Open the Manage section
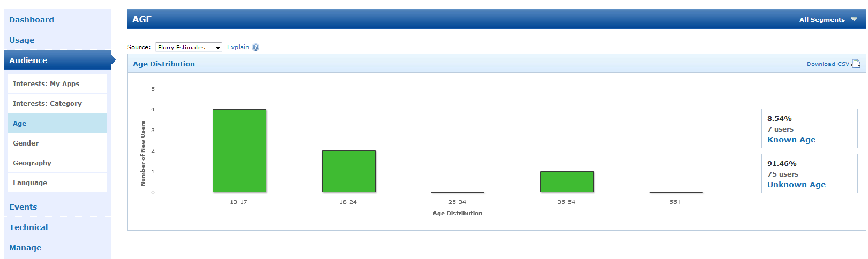This screenshot has height=259, width=868. 57,247
